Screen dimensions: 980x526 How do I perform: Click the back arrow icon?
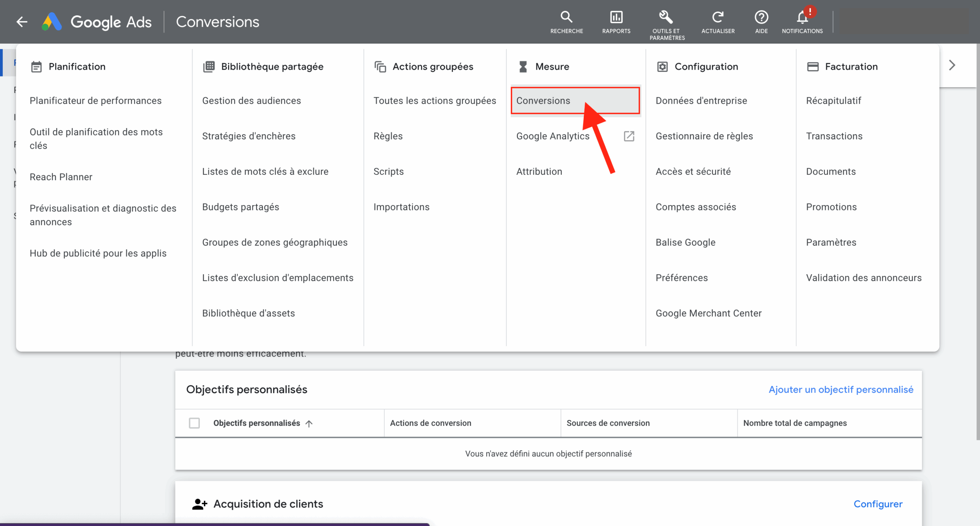pos(22,22)
